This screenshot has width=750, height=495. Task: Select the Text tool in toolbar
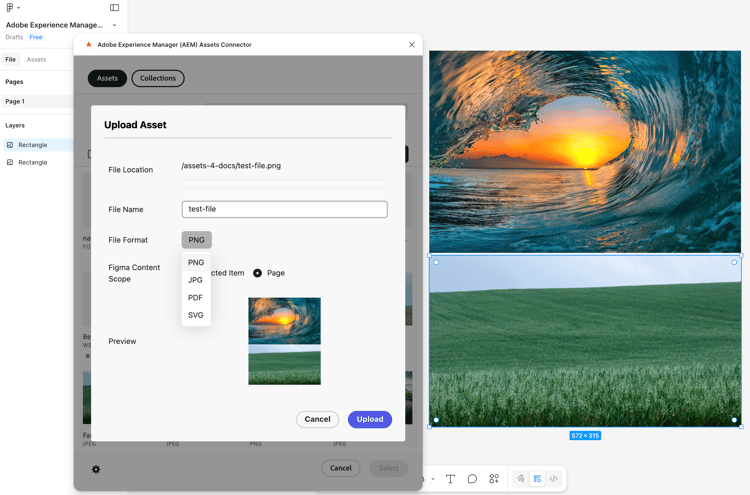(x=451, y=479)
